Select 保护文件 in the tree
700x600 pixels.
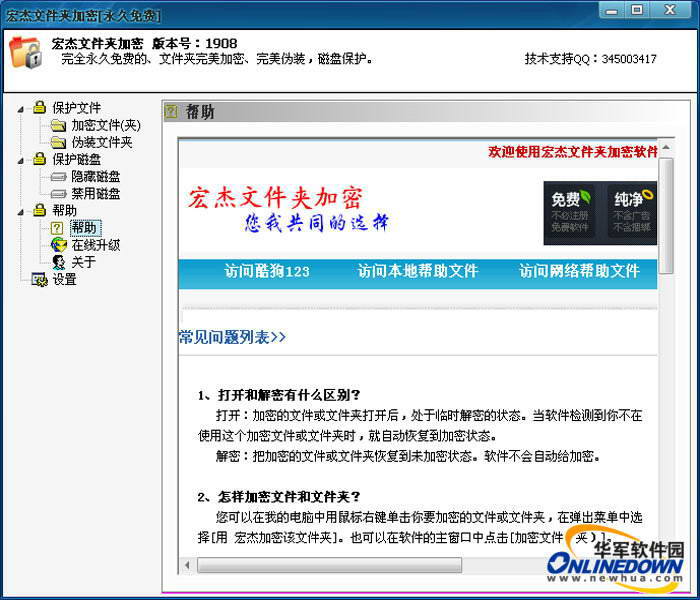76,108
